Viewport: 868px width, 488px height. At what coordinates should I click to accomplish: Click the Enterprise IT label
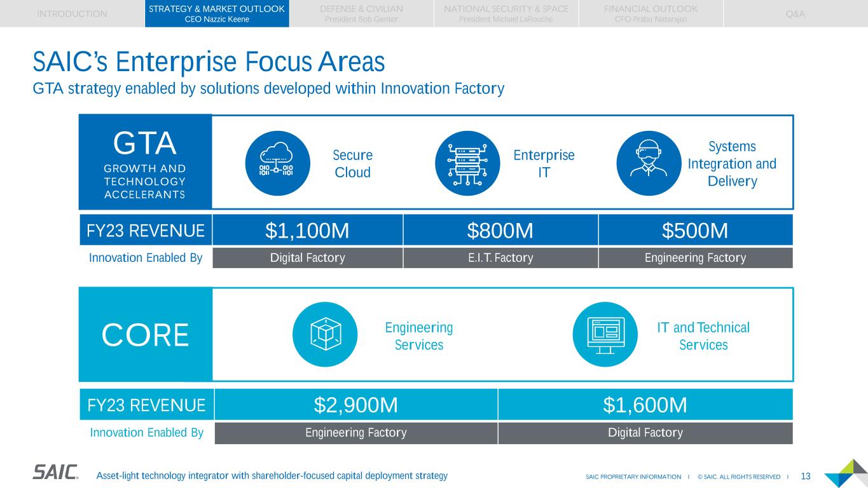(x=544, y=164)
